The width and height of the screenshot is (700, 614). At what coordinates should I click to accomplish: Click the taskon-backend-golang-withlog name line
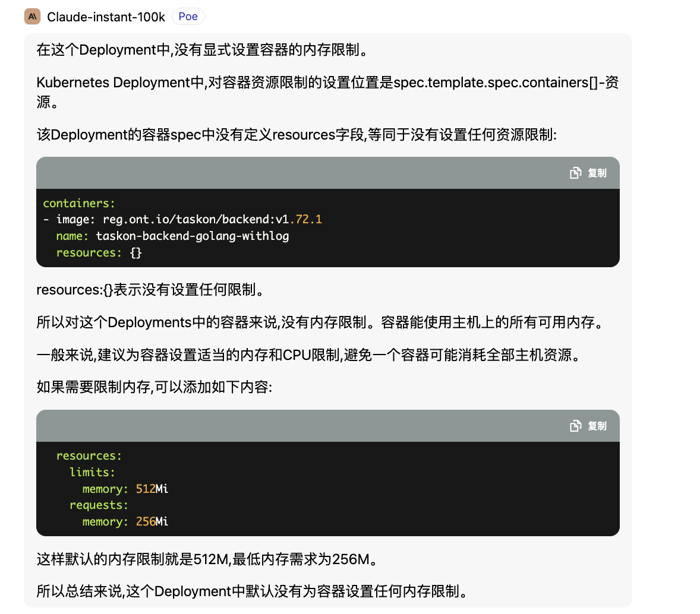click(172, 236)
